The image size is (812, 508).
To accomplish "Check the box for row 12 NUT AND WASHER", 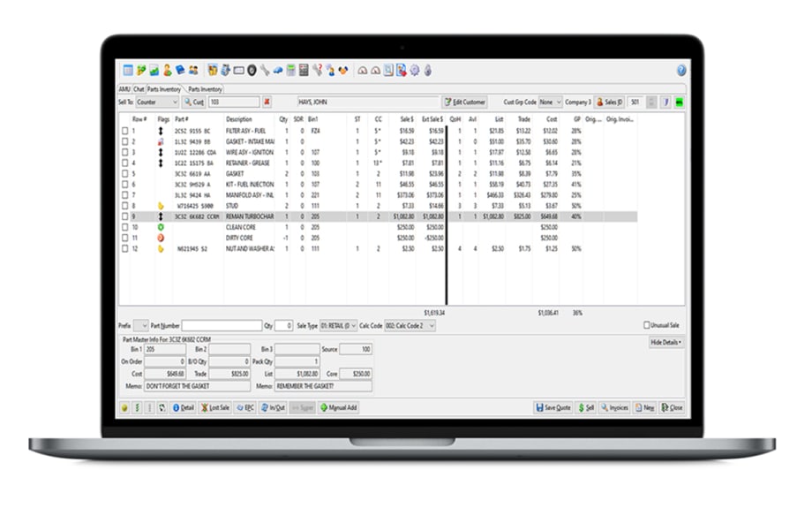I will [124, 249].
